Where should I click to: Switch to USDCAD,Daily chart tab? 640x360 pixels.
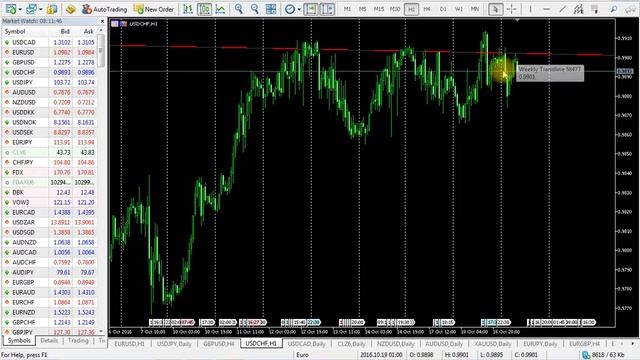[307, 344]
